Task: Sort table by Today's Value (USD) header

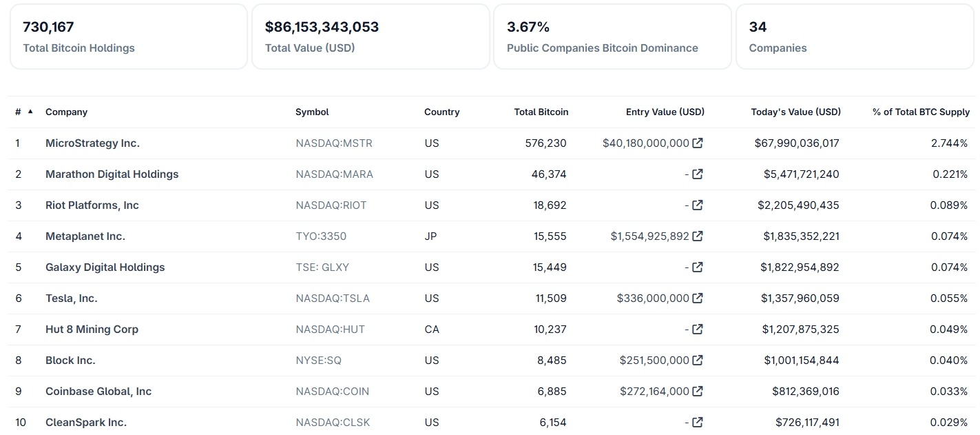Action: point(796,112)
